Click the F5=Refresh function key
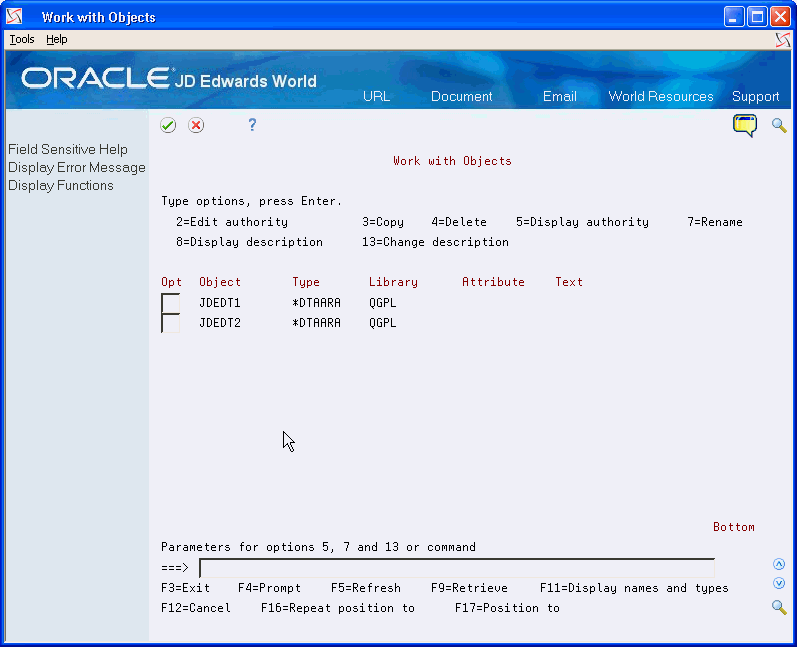The width and height of the screenshot is (797, 647). 366,588
